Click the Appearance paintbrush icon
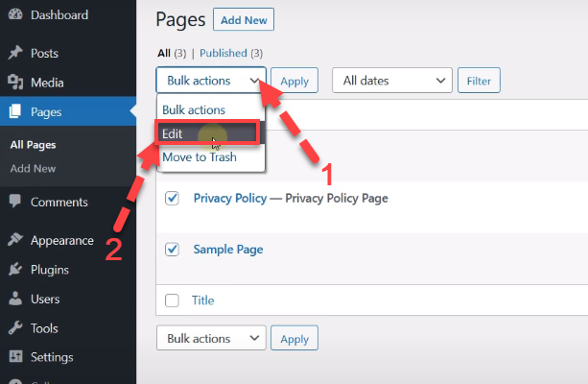Image resolution: width=588 pixels, height=384 pixels. [15, 239]
